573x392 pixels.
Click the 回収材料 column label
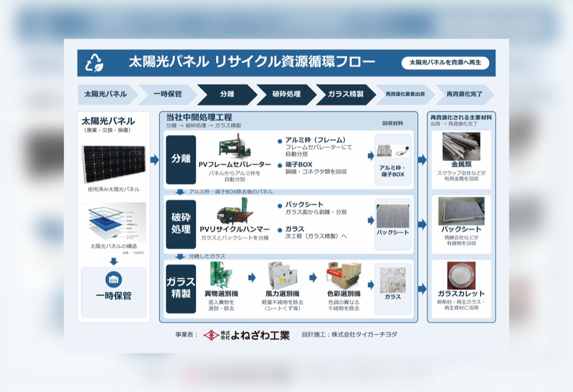(393, 123)
